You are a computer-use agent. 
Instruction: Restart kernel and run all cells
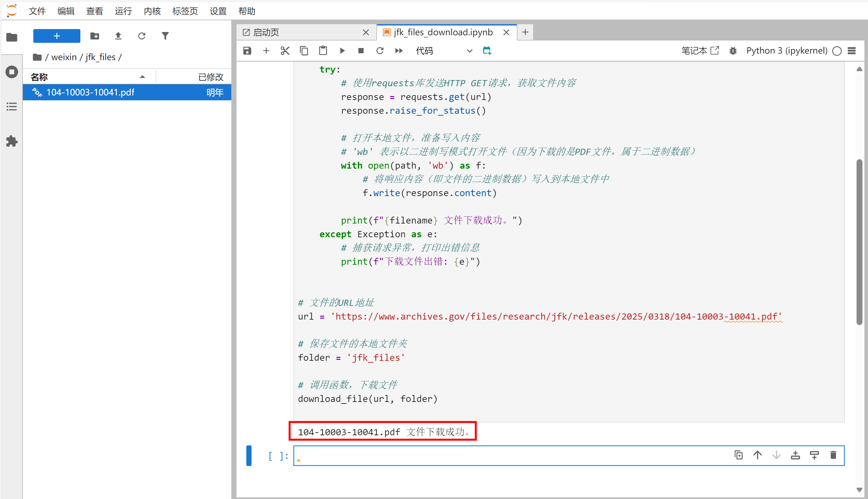[399, 51]
